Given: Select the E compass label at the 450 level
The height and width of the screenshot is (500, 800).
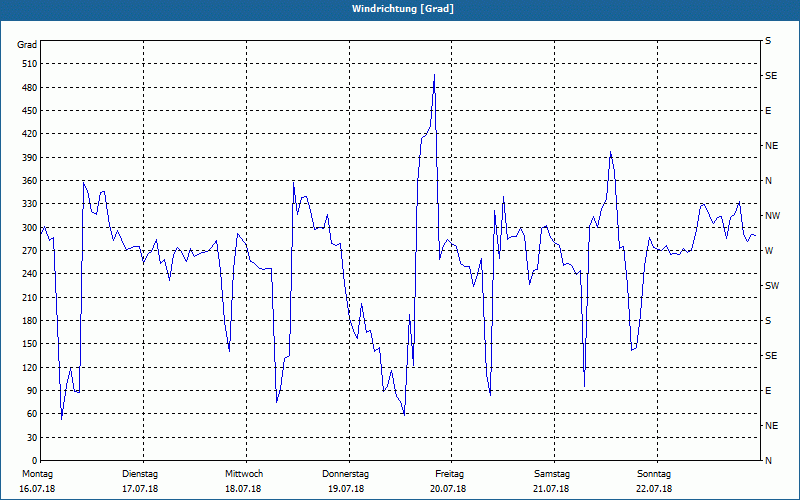Looking at the screenshot, I should 768,111.
